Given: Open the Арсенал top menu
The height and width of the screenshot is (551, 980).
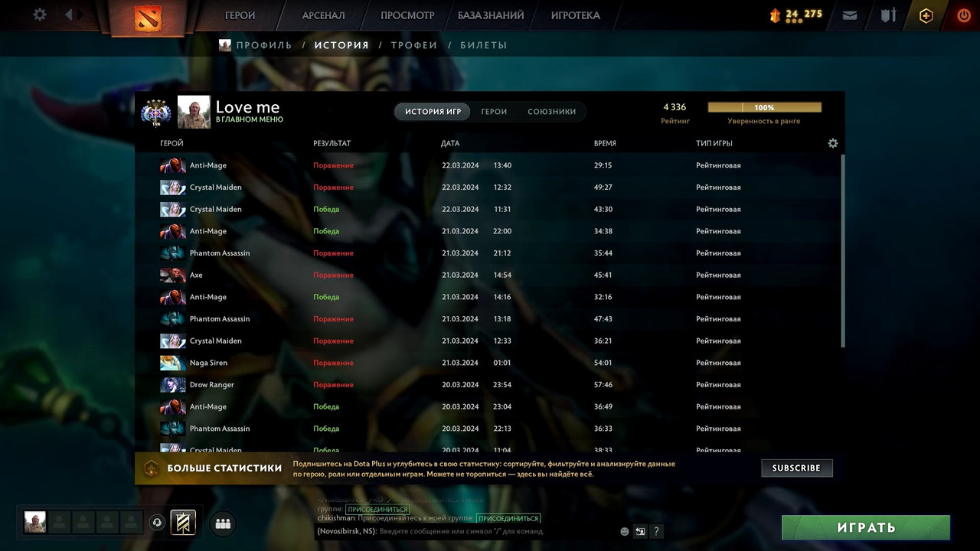Looking at the screenshot, I should 323,15.
